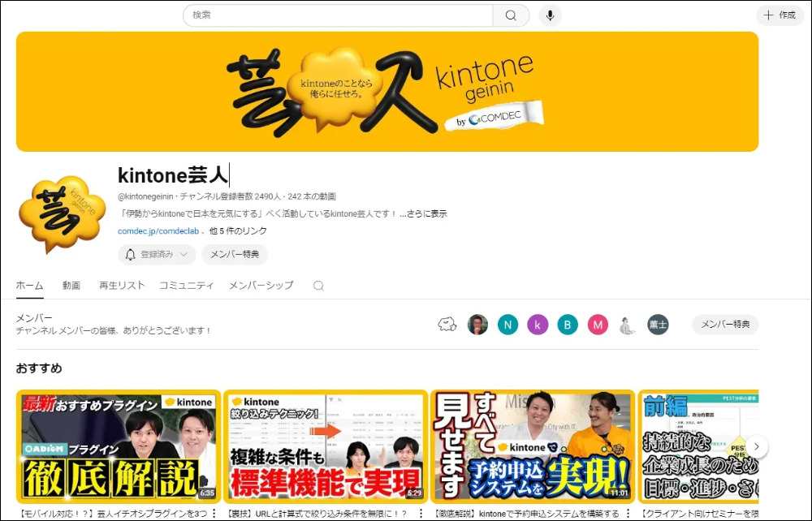This screenshot has width=812, height=521.
Task: Open the 再生リスト tab
Action: [122, 285]
